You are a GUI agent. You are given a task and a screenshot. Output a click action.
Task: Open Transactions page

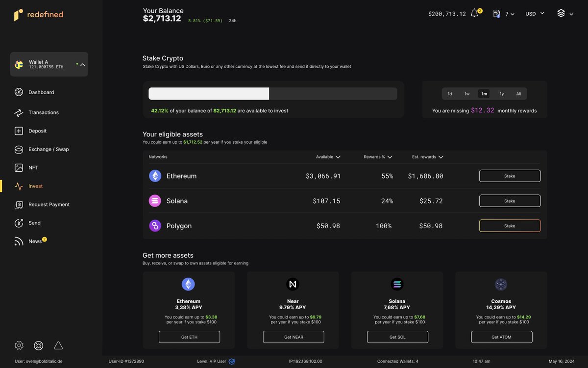(x=44, y=112)
